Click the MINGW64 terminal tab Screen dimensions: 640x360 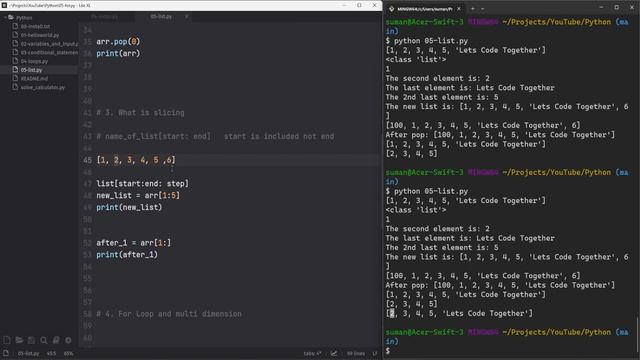[424, 9]
